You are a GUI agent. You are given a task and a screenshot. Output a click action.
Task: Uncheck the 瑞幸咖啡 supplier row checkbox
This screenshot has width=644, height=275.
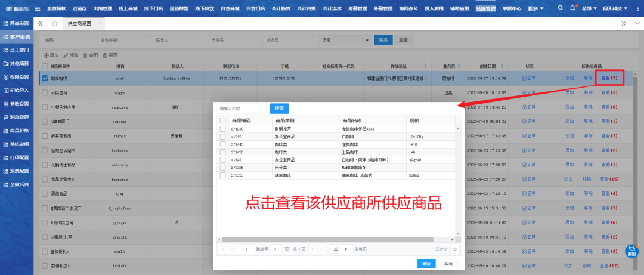(45, 78)
